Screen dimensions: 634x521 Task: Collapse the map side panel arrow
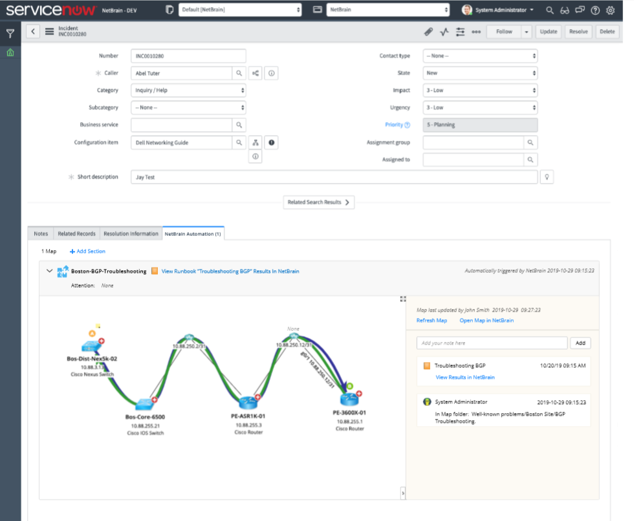click(403, 493)
